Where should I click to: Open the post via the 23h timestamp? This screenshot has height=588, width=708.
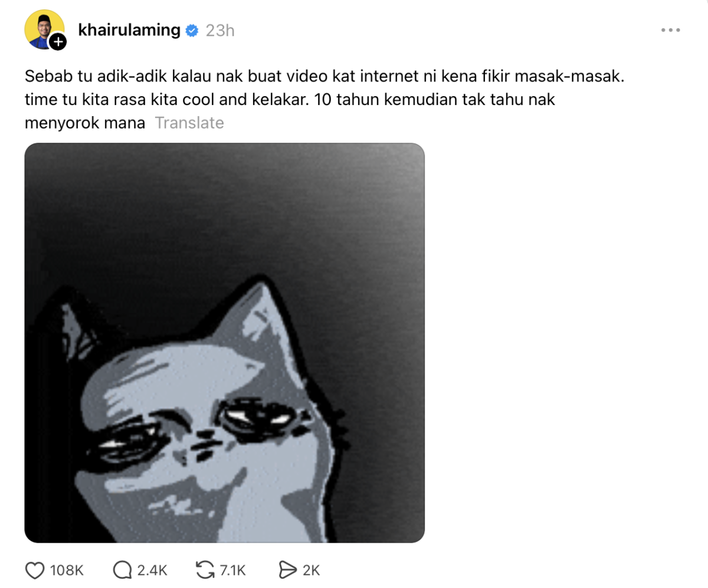click(219, 31)
